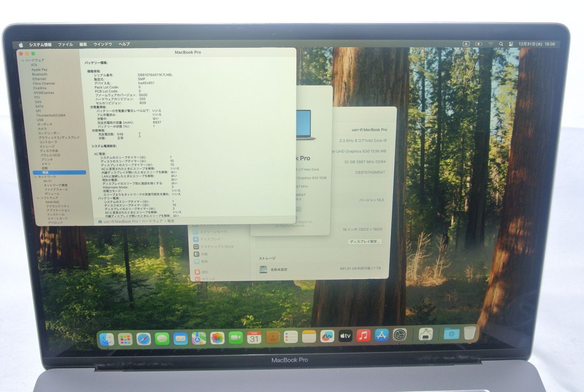Open Trash in the Dock
The width and height of the screenshot is (584, 392).
pyautogui.click(x=470, y=333)
